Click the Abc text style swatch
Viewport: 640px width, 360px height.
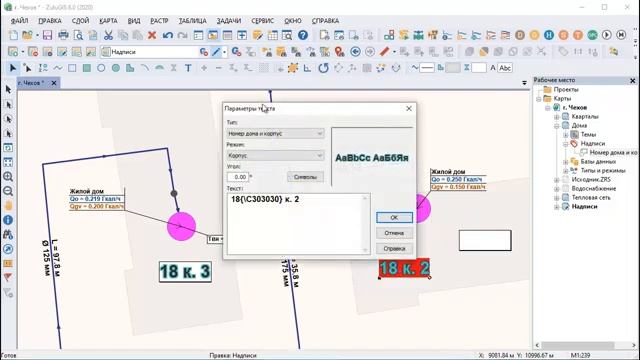point(505,68)
